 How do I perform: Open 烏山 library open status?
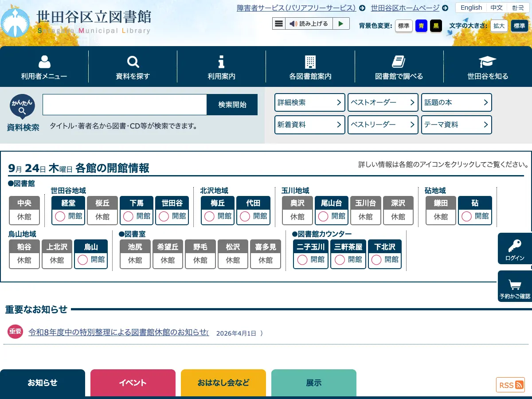[x=91, y=254]
